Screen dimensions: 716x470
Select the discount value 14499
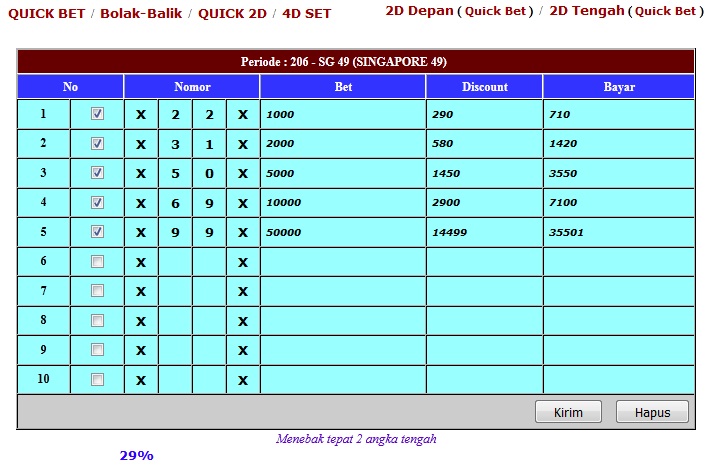(x=449, y=232)
